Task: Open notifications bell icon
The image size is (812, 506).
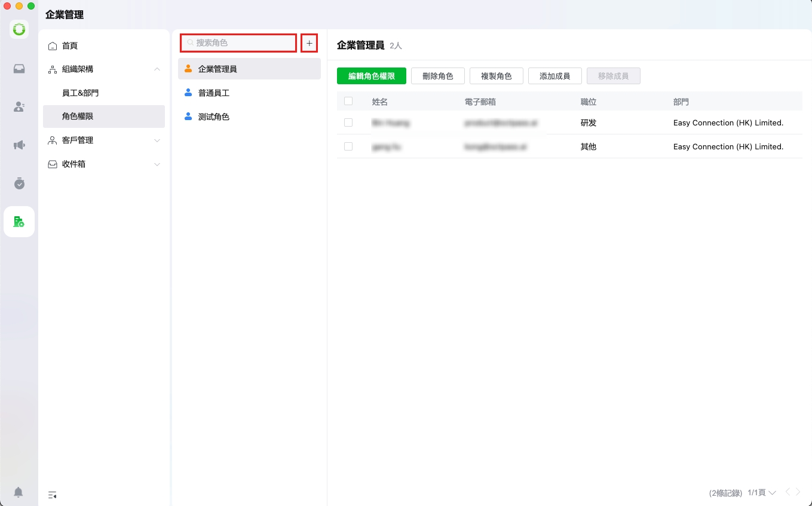Action: 19,492
